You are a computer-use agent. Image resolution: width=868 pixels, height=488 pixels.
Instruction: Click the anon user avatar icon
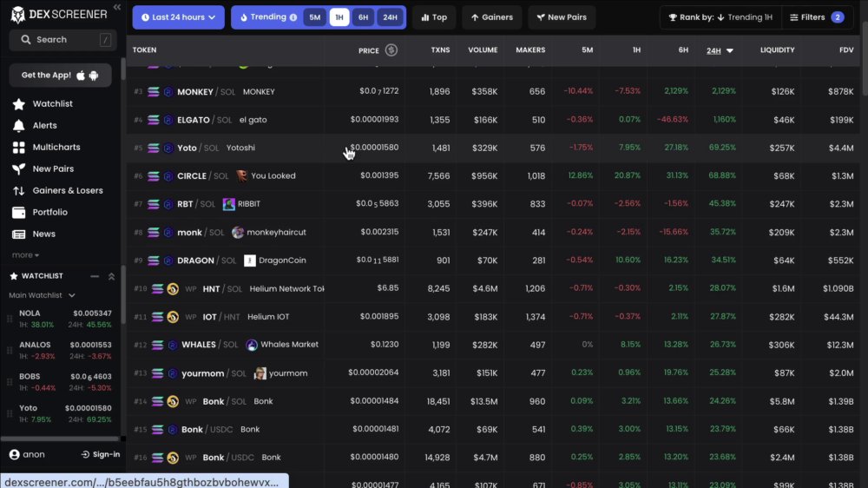point(15,454)
